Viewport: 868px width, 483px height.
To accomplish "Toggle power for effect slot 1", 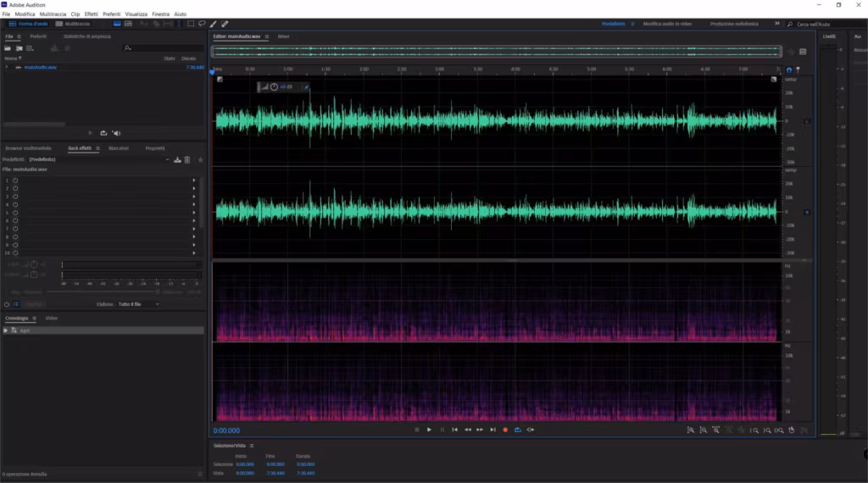I will [15, 180].
